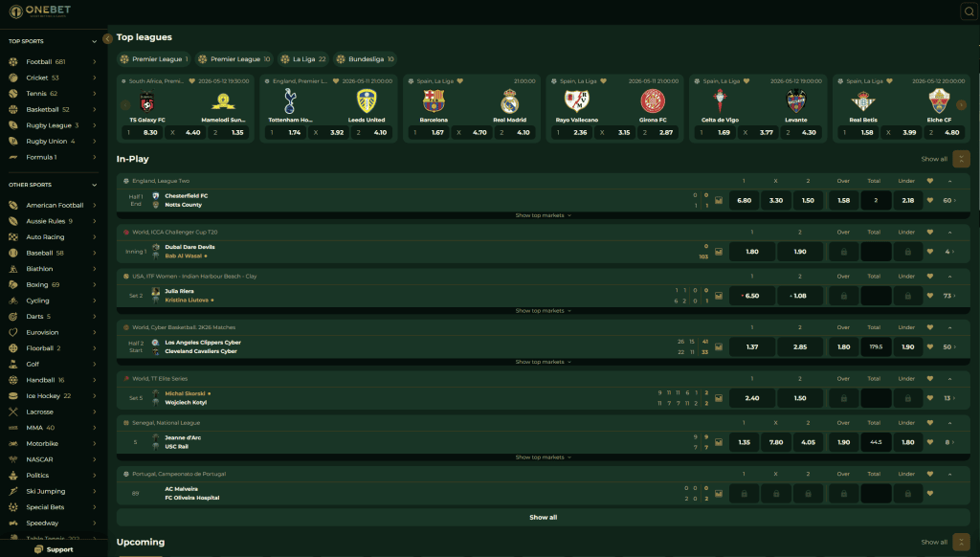Select the Baseball sport icon
The height and width of the screenshot is (557, 980).
(13, 254)
